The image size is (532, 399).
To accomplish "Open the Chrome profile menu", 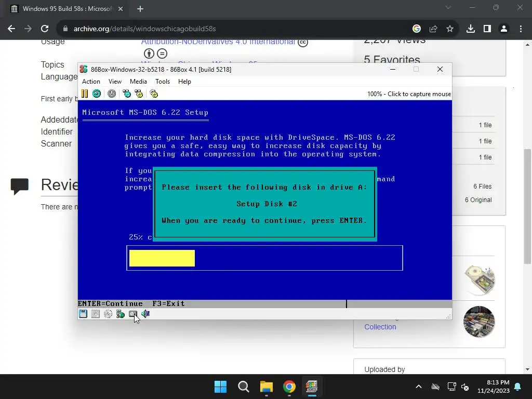I will click(504, 29).
